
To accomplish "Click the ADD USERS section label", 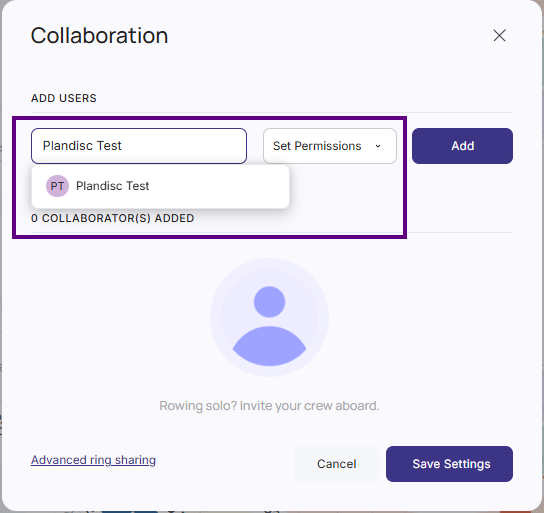I will pos(64,98).
